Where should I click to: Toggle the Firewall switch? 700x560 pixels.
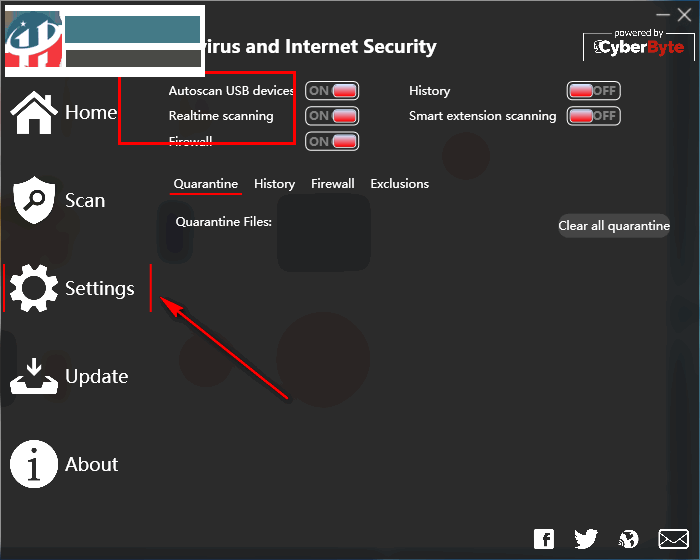(332, 142)
